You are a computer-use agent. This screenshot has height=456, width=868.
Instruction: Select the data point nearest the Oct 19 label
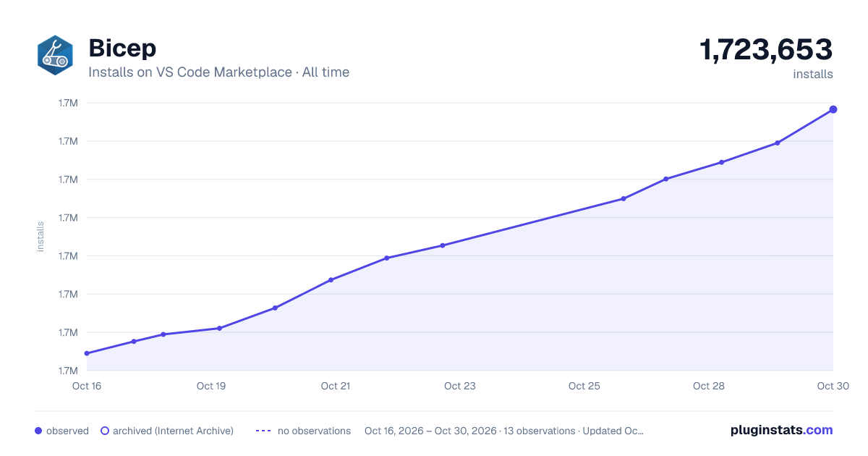(219, 328)
